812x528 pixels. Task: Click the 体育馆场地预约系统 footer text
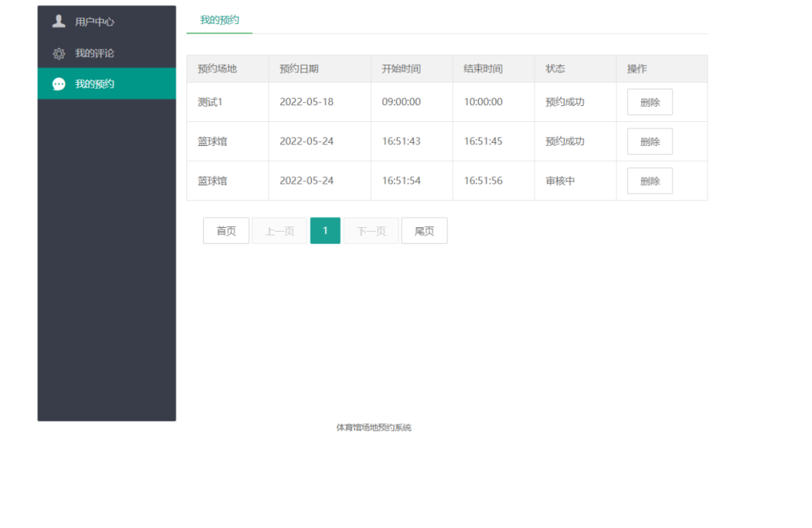click(x=374, y=428)
